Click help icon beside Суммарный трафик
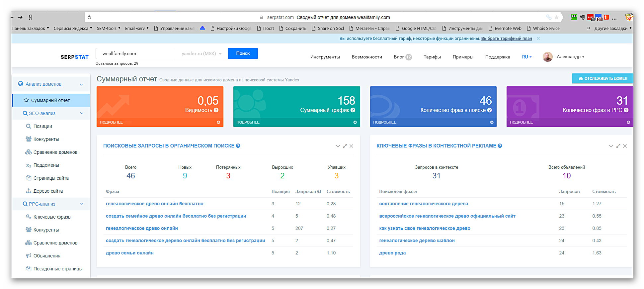 coord(353,110)
